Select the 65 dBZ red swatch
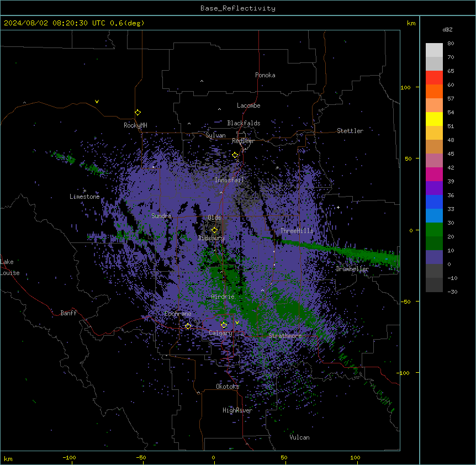Viewport: 476px width, 465px height. click(434, 77)
